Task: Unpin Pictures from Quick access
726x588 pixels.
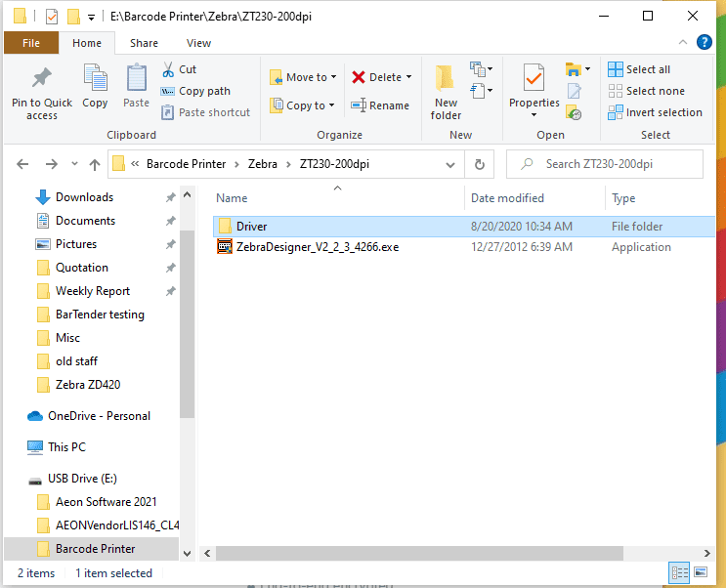Action: coord(170,244)
